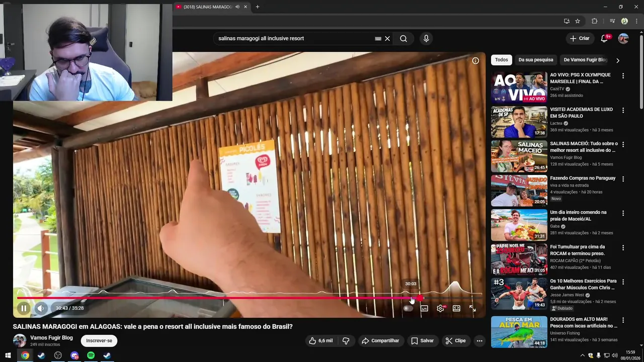This screenshot has height=362, width=644.
Task: Open Chrome extensions puzzle icon
Action: [x=594, y=21]
